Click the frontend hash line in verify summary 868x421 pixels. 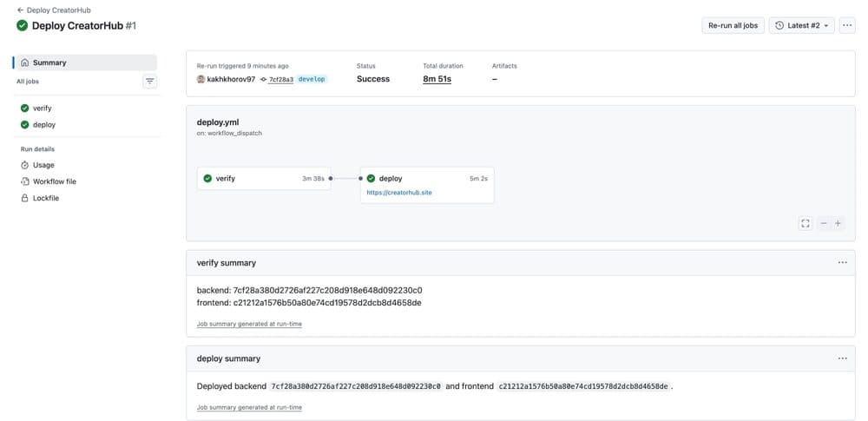coord(310,303)
